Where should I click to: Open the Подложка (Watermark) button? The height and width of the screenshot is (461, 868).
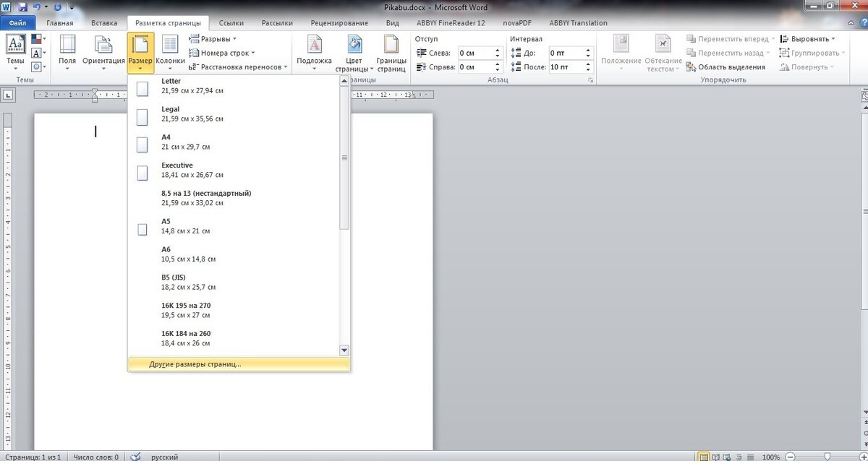click(x=315, y=53)
